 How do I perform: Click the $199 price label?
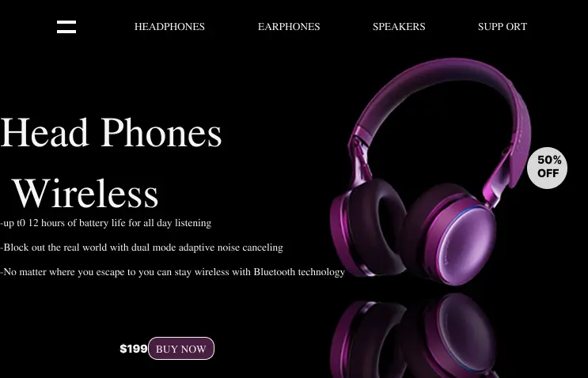point(134,349)
